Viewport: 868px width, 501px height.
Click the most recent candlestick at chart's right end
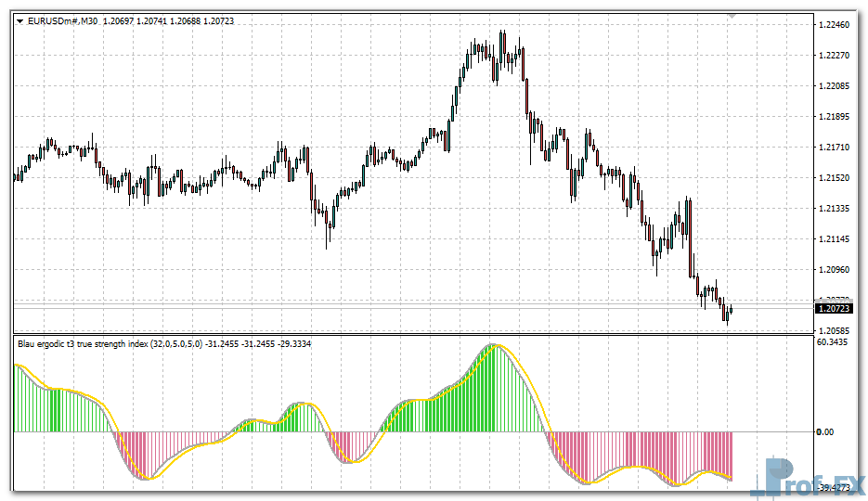[x=732, y=309]
